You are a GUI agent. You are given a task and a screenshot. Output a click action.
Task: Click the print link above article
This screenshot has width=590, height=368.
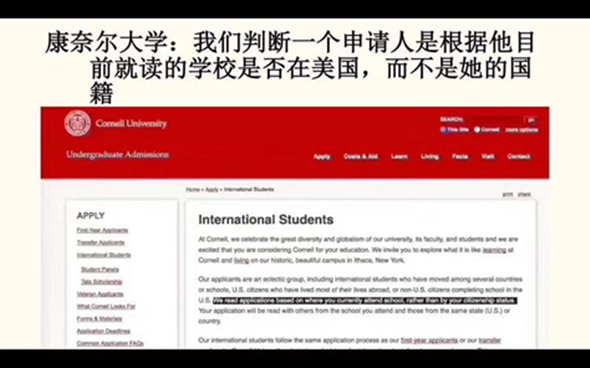tap(508, 195)
